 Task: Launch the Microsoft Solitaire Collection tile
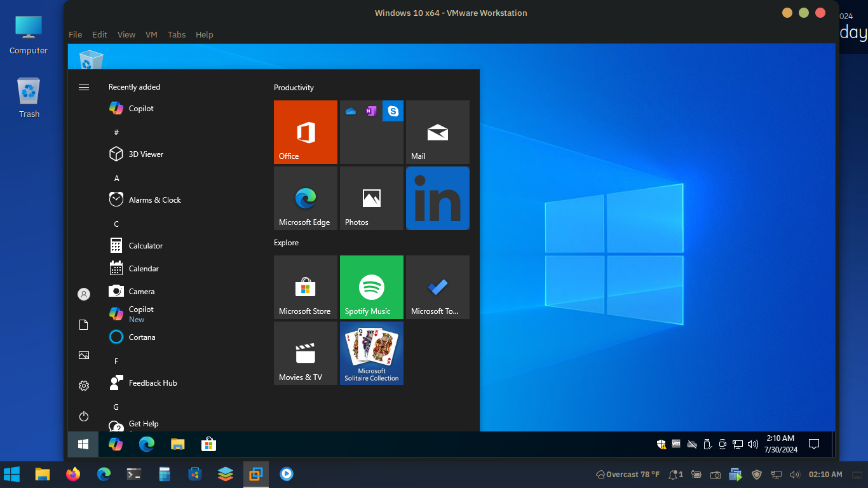tap(372, 353)
